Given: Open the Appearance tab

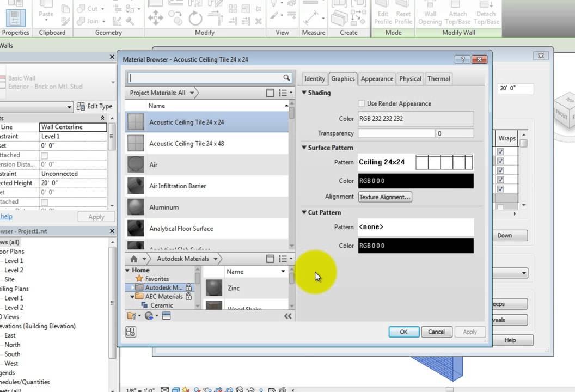Looking at the screenshot, I should click(x=377, y=79).
